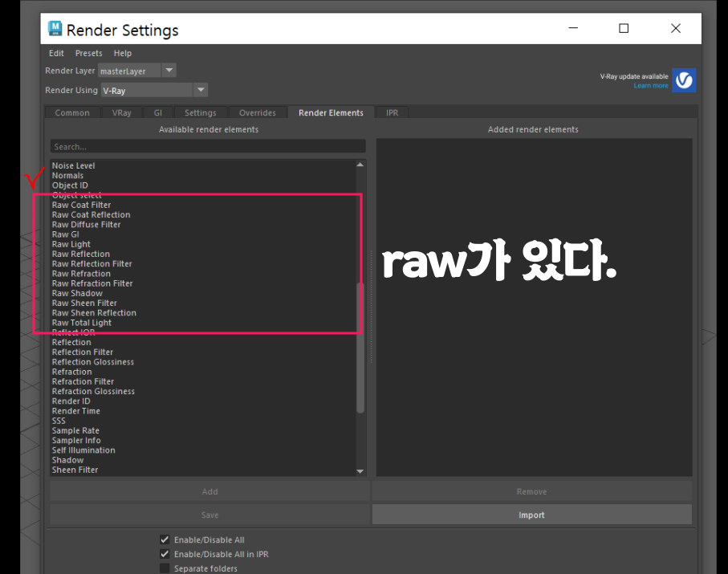This screenshot has height=574, width=728.
Task: Select Raw Sheen Filter element
Action: (x=84, y=303)
